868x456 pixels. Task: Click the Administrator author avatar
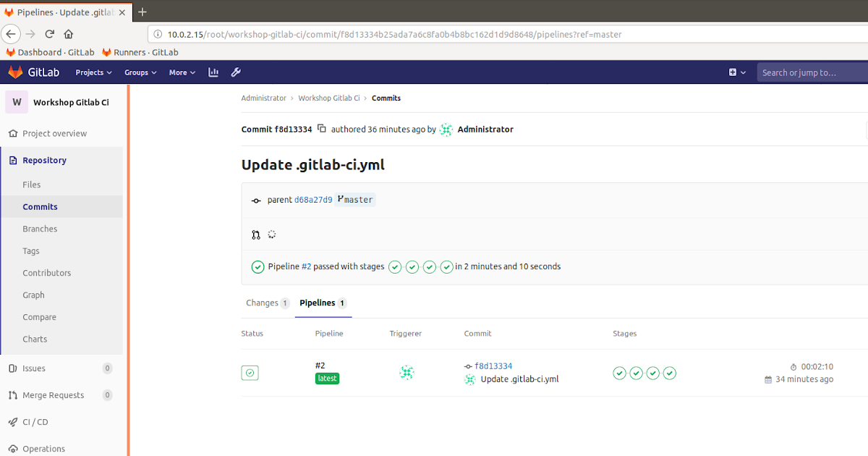pyautogui.click(x=446, y=129)
